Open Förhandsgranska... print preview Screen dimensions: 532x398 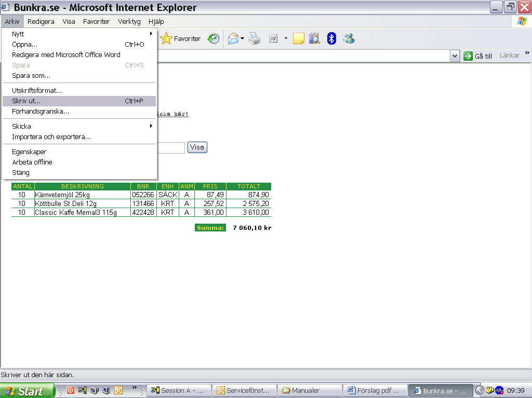[x=79, y=112]
